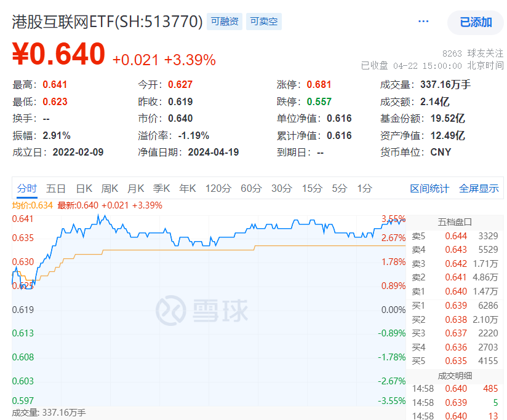Select the 1分 chart tab
The image size is (507, 420).
tap(364, 188)
